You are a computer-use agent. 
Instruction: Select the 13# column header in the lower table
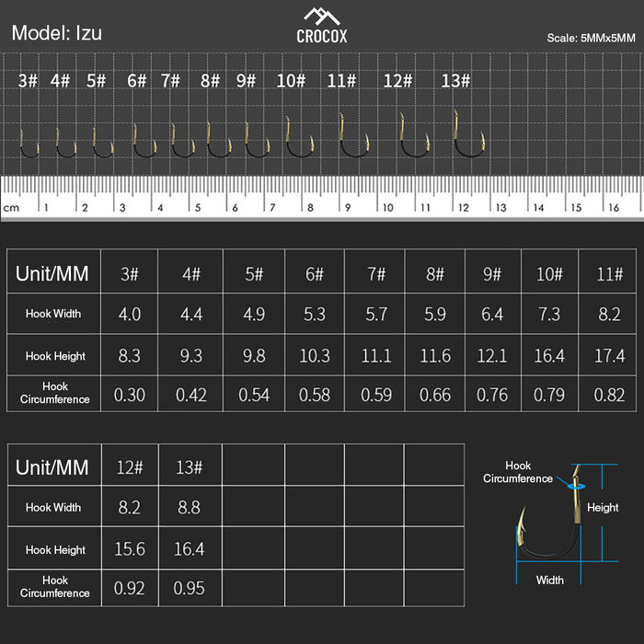click(189, 467)
